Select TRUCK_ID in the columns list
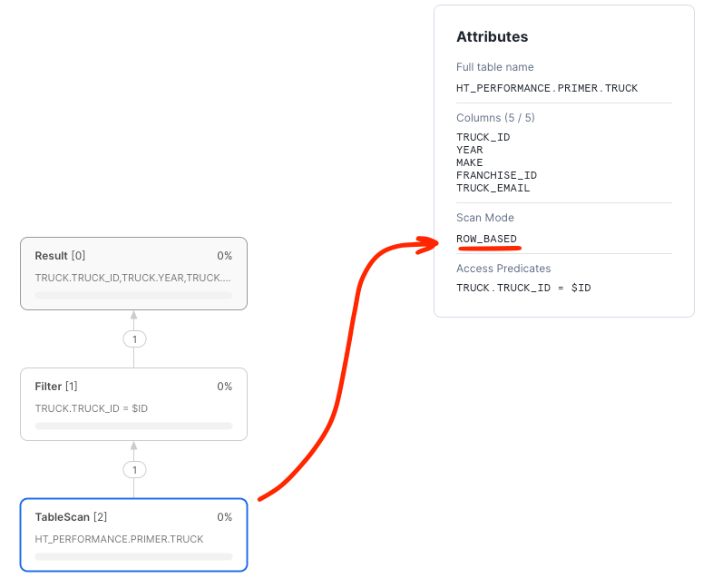 click(483, 137)
